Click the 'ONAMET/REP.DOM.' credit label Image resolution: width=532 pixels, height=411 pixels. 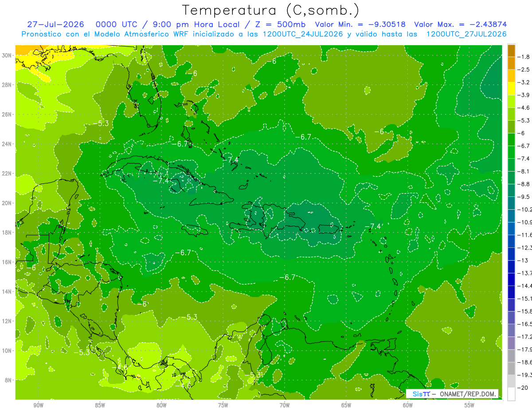coord(467,394)
